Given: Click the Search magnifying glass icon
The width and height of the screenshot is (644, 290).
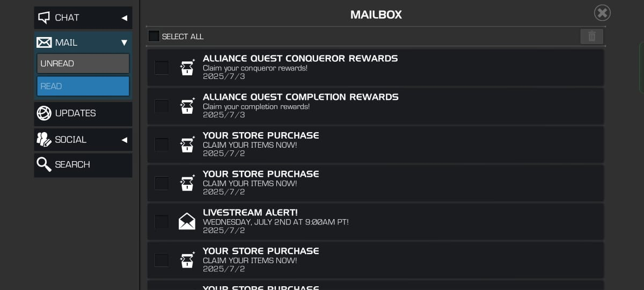Looking at the screenshot, I should click(x=44, y=164).
